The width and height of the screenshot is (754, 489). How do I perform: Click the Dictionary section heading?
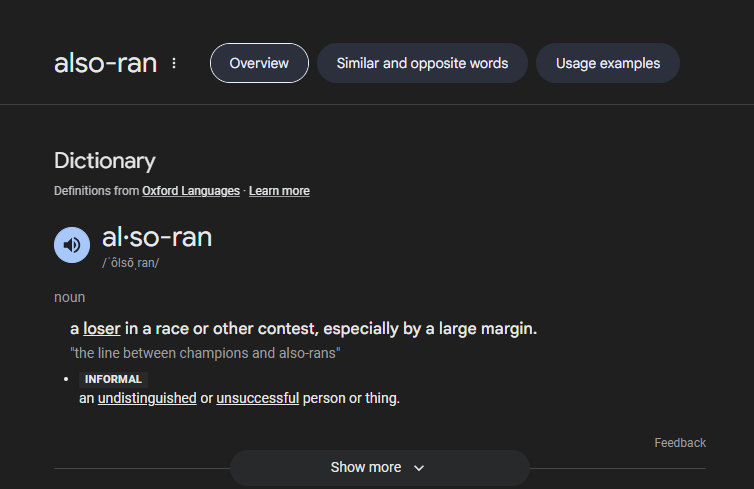pyautogui.click(x=105, y=161)
